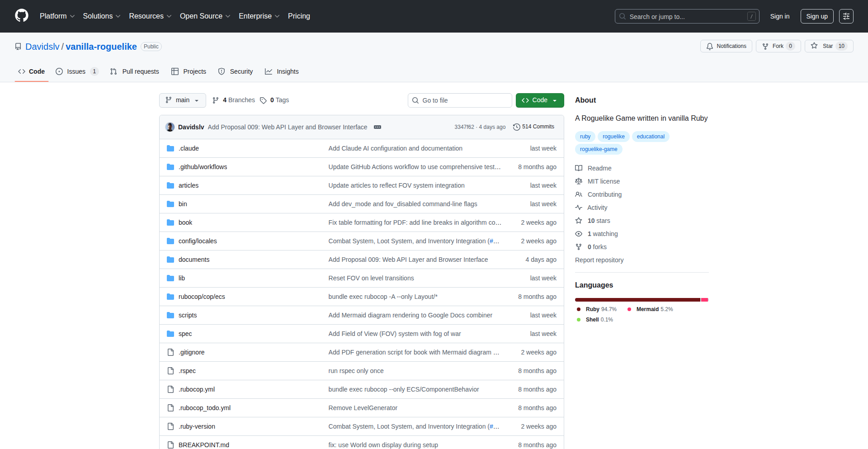Screen dimensions: 868x449
Task: Focus the Go to file field
Action: (460, 100)
